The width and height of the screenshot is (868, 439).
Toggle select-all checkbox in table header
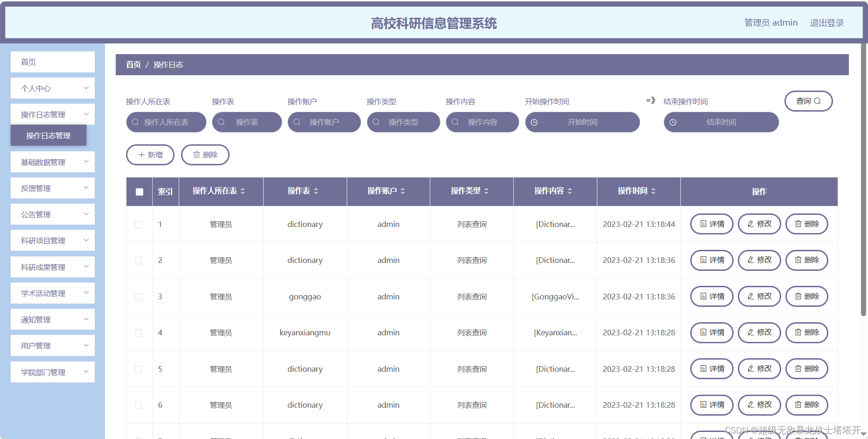click(x=140, y=192)
